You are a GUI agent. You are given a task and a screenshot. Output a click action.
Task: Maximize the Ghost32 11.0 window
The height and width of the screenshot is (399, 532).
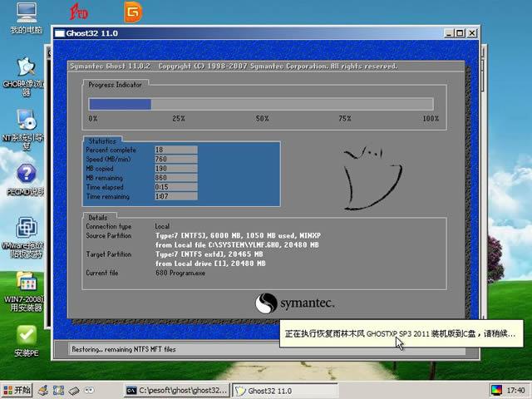pos(460,33)
